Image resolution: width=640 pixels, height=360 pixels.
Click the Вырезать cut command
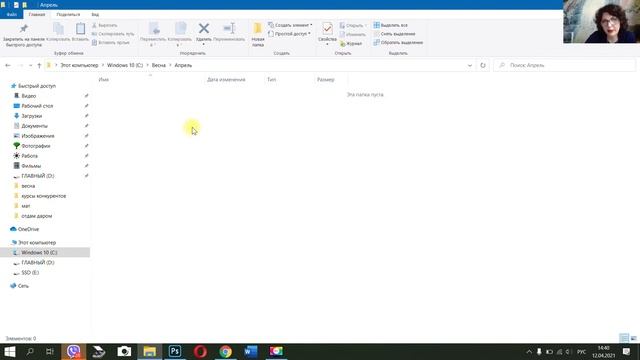[x=104, y=25]
